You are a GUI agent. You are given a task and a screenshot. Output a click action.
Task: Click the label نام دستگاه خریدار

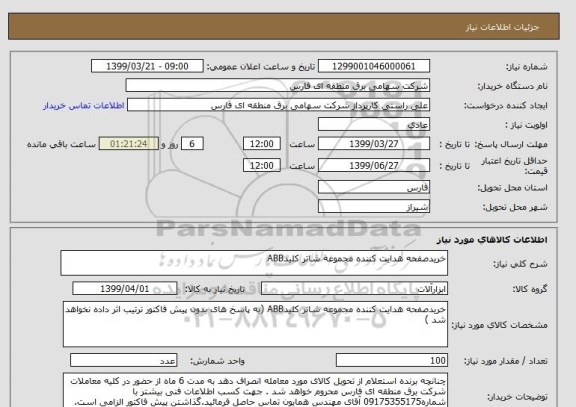point(512,86)
